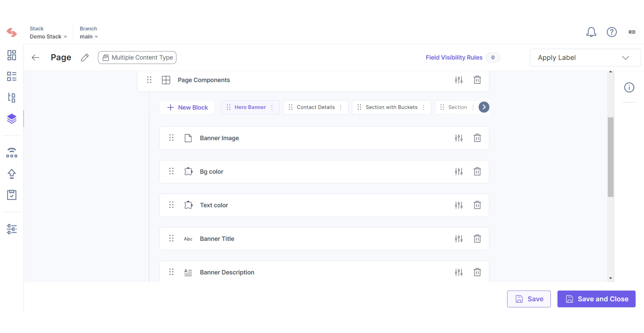Select the Hero Banner block tab
Screen dimensions: 644x333
click(x=250, y=107)
